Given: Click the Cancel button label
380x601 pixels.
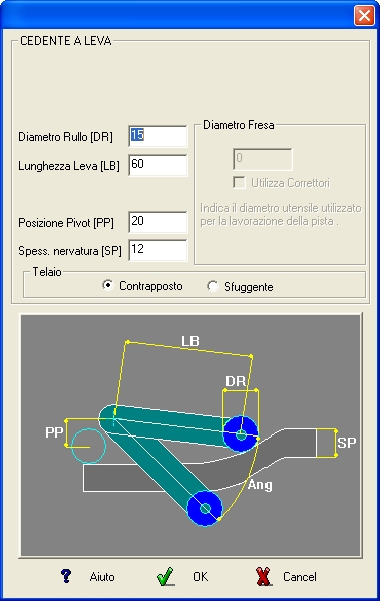Looking at the screenshot, I should click(x=300, y=576).
